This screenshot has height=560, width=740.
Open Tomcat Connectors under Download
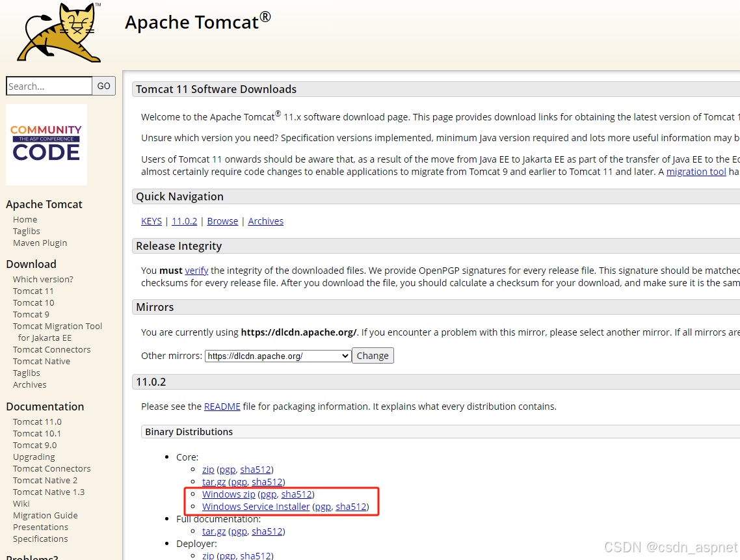pos(52,350)
